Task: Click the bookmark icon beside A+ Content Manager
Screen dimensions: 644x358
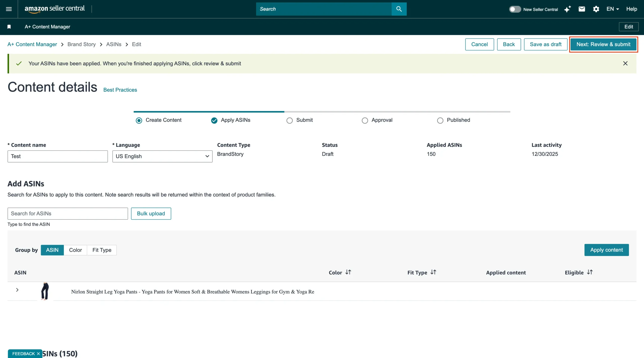Action: coord(9,27)
